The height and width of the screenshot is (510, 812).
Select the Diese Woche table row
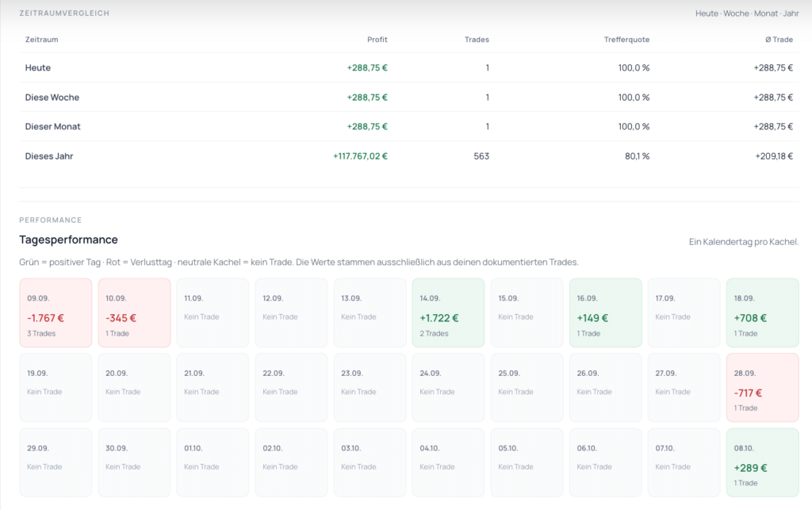click(409, 98)
